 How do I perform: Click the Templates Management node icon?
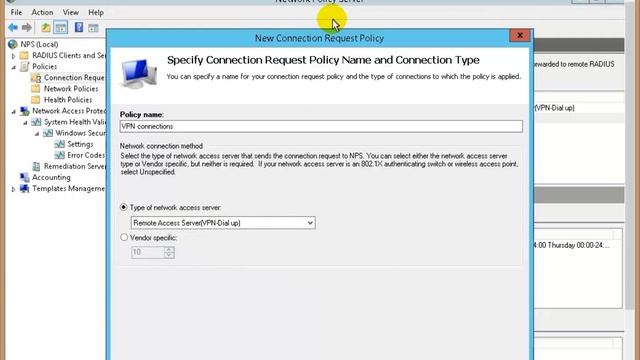click(24, 188)
